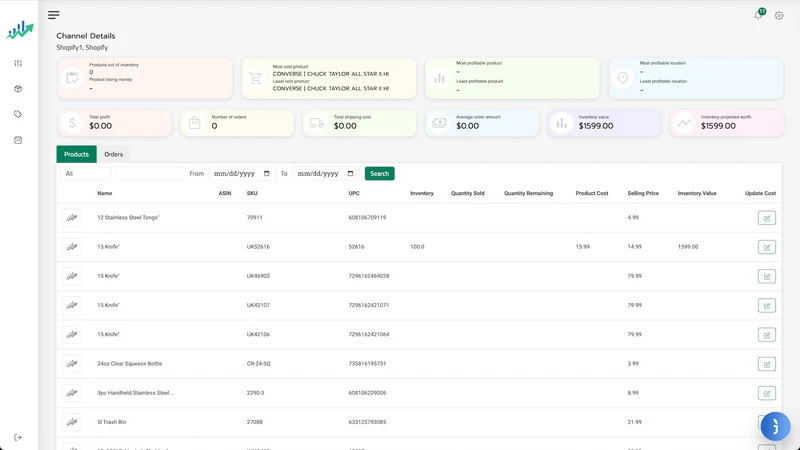Focus the empty search text field
This screenshot has height=450, width=800.
pyautogui.click(x=149, y=173)
